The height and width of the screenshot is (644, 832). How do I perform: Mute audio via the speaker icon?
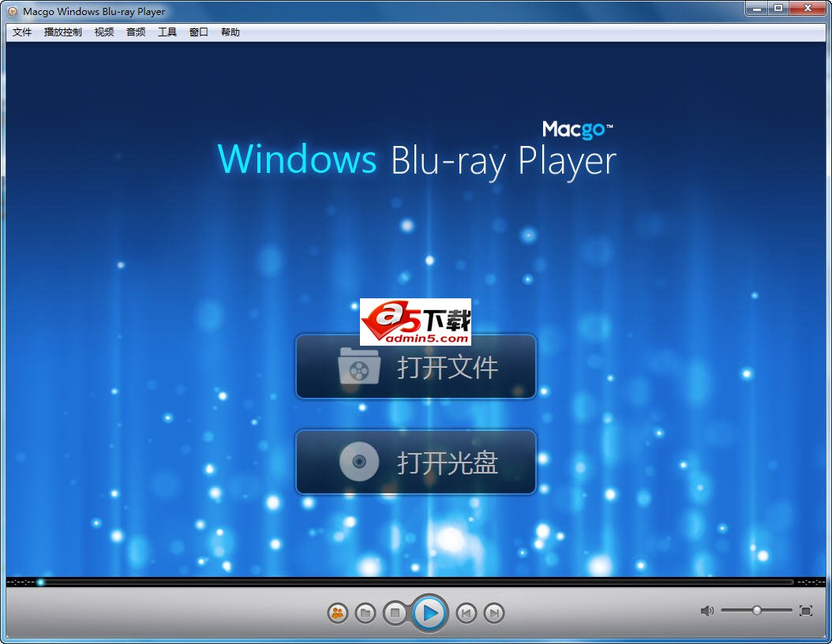[706, 611]
